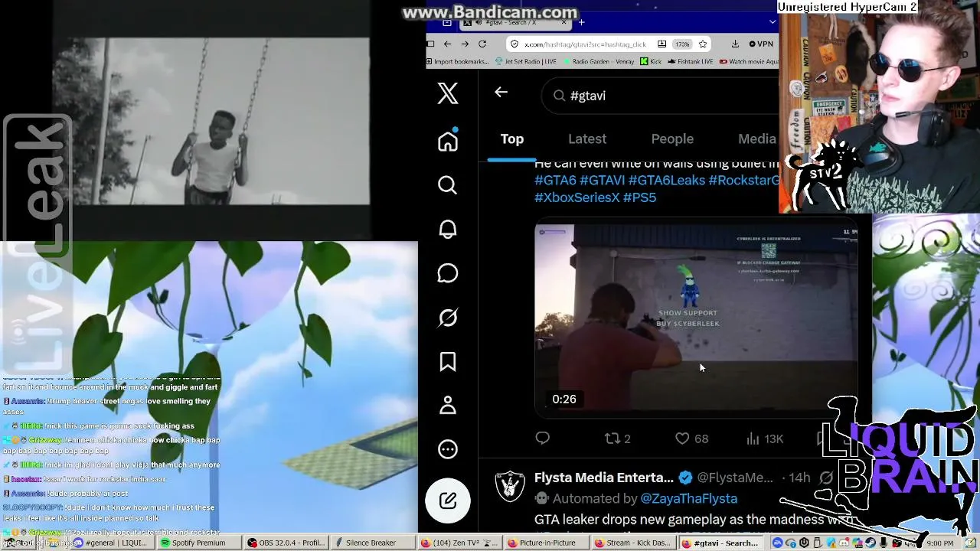
Task: Switch to the People tab
Action: [672, 139]
